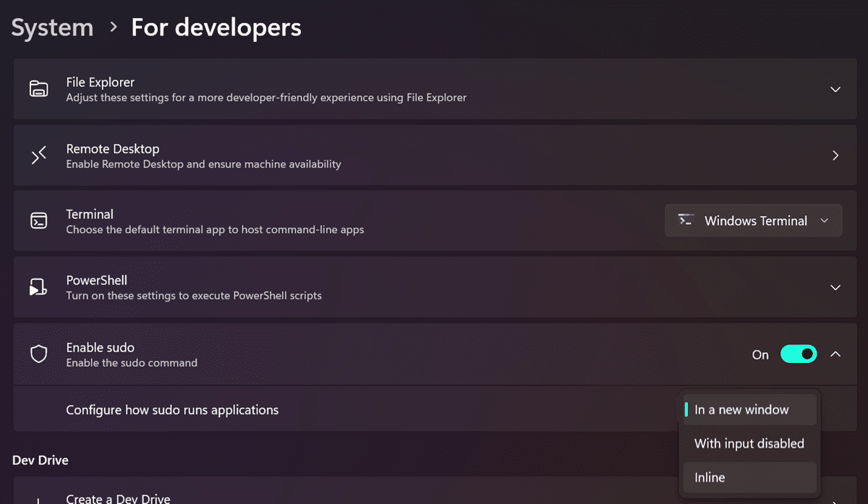The height and width of the screenshot is (504, 868).
Task: Open Remote Desktop settings via right arrow
Action: click(835, 155)
